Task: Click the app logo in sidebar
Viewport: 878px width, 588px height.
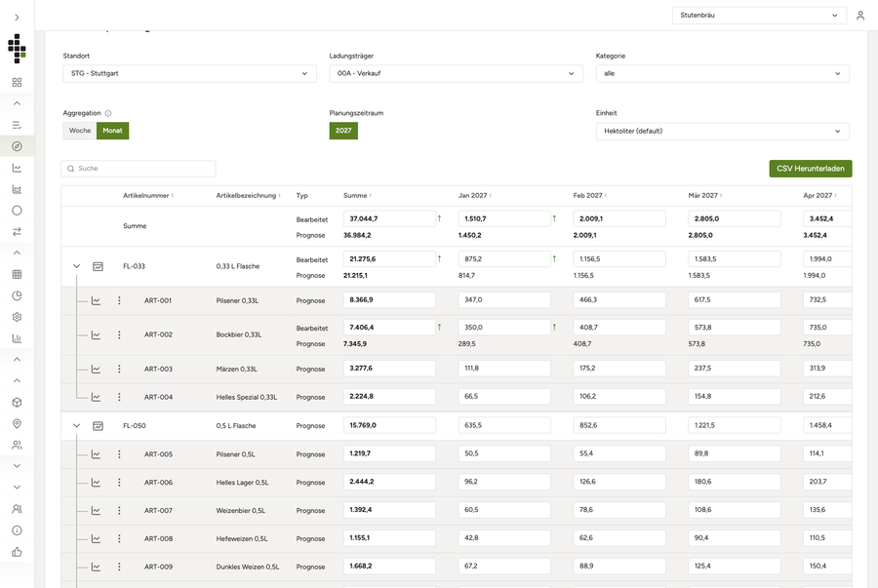Action: click(x=17, y=49)
